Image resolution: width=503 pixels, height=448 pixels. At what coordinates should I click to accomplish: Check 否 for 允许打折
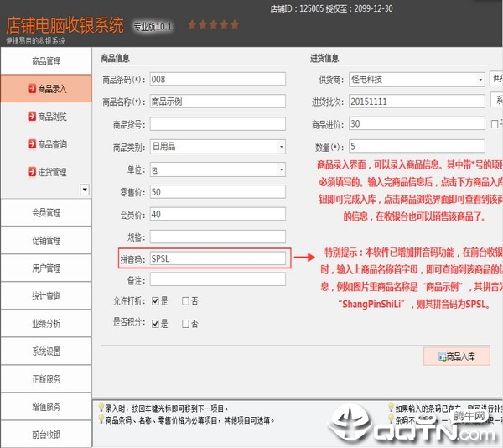click(185, 301)
